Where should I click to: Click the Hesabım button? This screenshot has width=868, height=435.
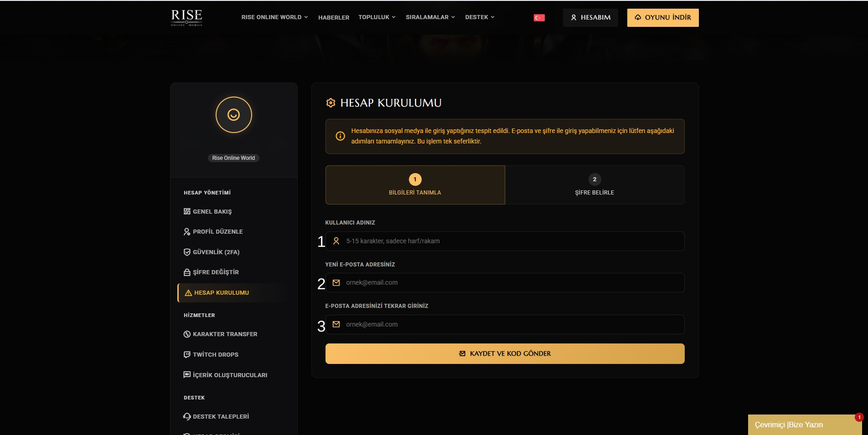coord(590,18)
